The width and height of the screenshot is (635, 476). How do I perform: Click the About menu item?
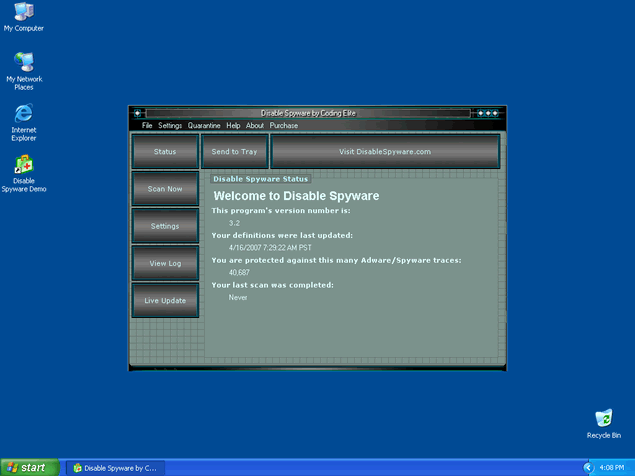tap(255, 126)
